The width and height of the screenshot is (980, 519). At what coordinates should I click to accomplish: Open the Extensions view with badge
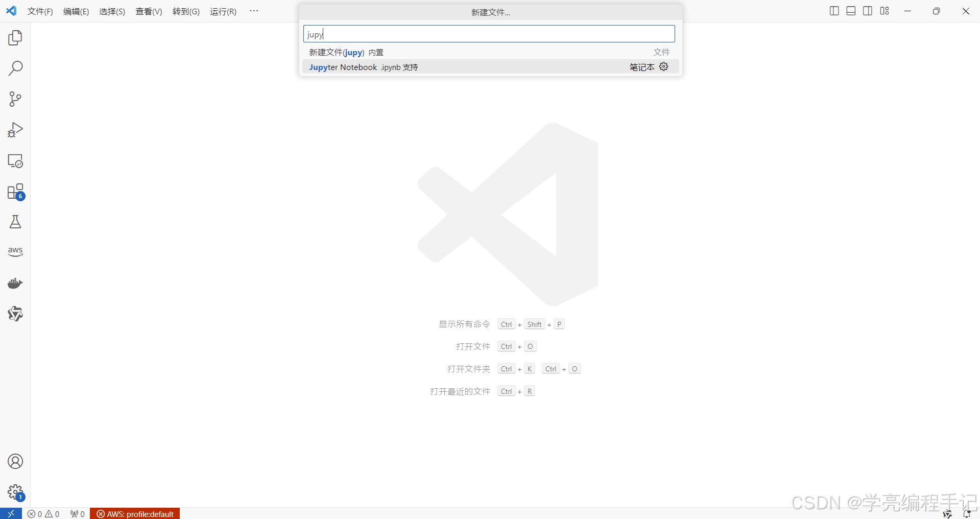(15, 192)
